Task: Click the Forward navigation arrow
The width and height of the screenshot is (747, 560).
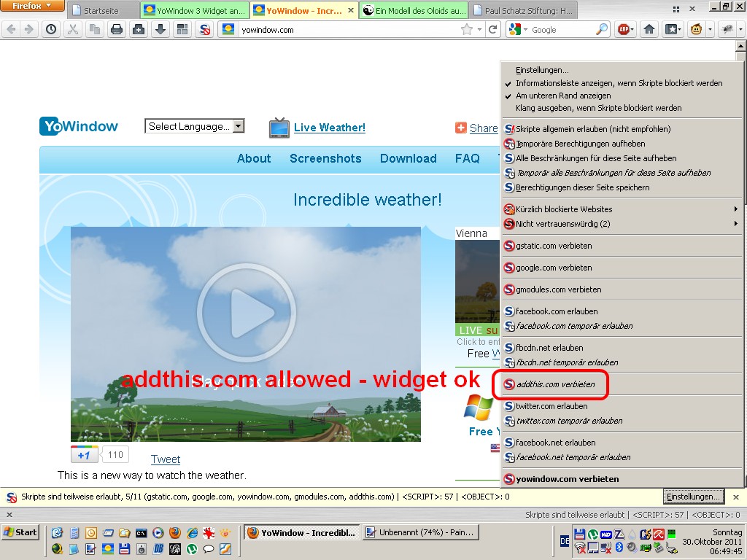Action: pyautogui.click(x=28, y=29)
